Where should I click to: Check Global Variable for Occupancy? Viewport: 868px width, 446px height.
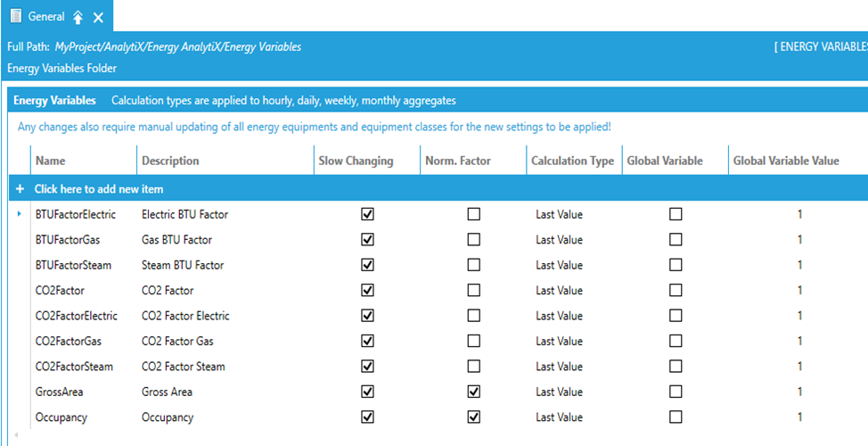coord(676,417)
